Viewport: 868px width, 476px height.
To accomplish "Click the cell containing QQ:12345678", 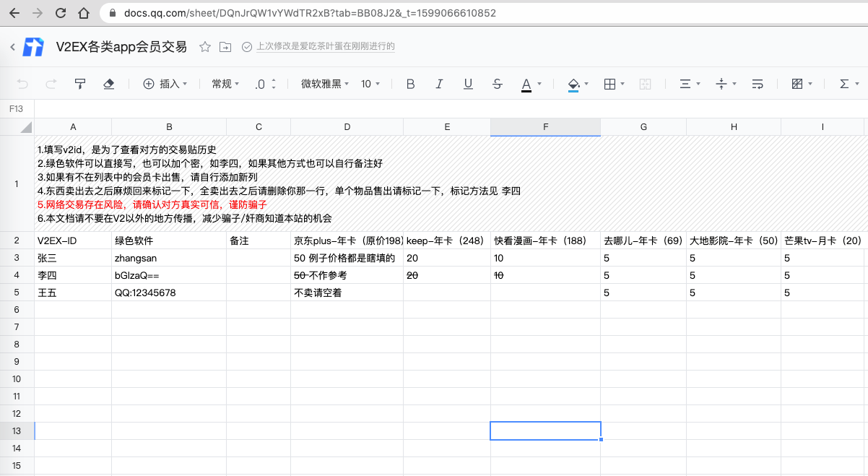I will coord(169,293).
